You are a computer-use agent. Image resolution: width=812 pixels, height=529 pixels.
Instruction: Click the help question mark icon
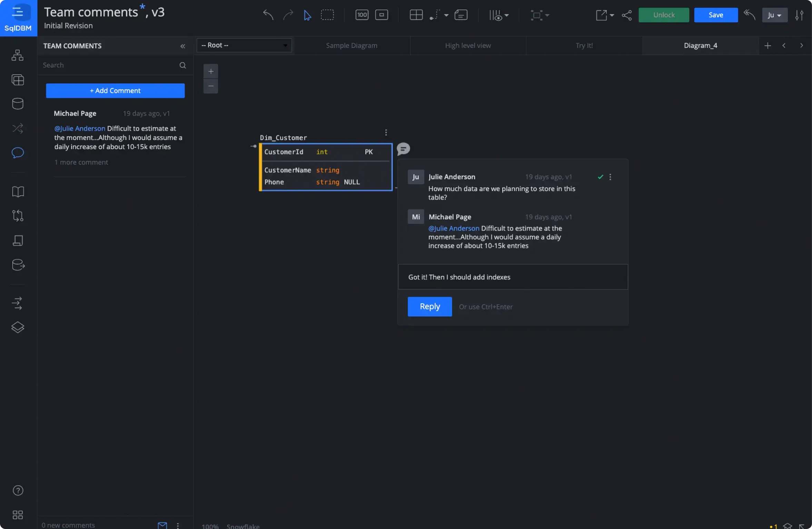18,490
